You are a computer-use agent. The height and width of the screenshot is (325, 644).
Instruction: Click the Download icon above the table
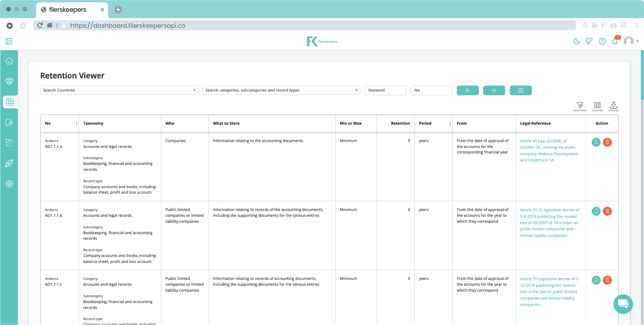click(613, 106)
